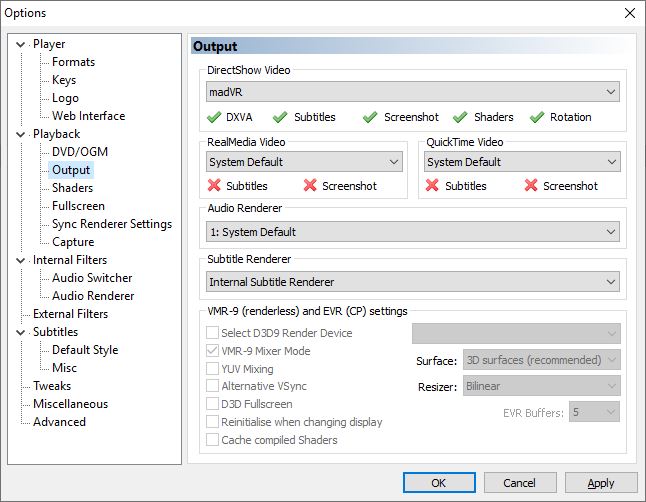
Task: Click the green Subtitles checkmark under DirectShow
Action: click(280, 117)
